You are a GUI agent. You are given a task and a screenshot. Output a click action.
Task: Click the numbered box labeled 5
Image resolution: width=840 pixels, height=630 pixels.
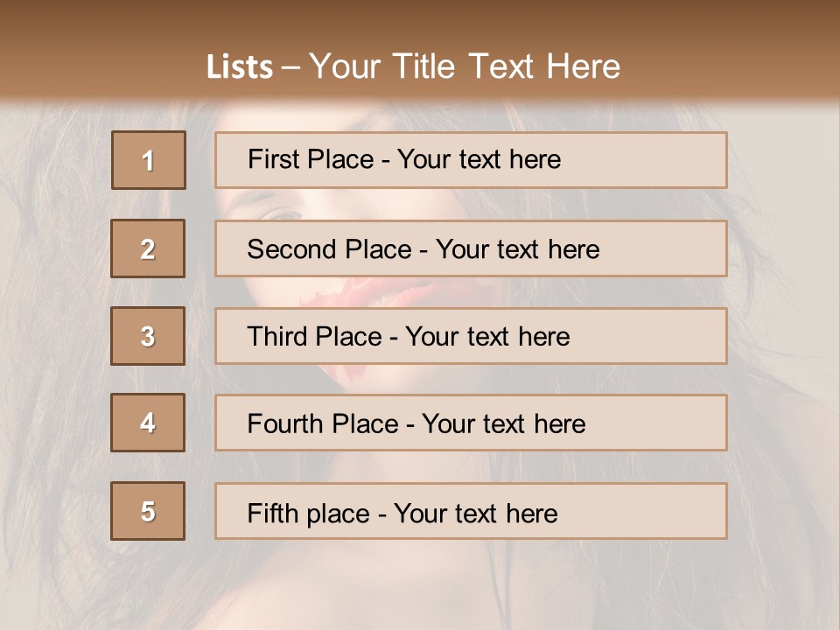(148, 511)
